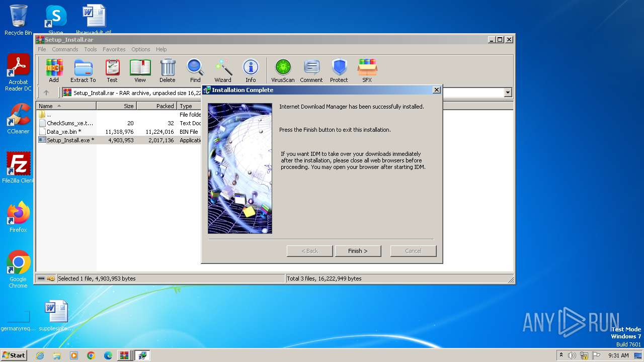Click the Add toolbar icon in WinRAR
Image resolution: width=644 pixels, height=362 pixels.
(x=54, y=70)
